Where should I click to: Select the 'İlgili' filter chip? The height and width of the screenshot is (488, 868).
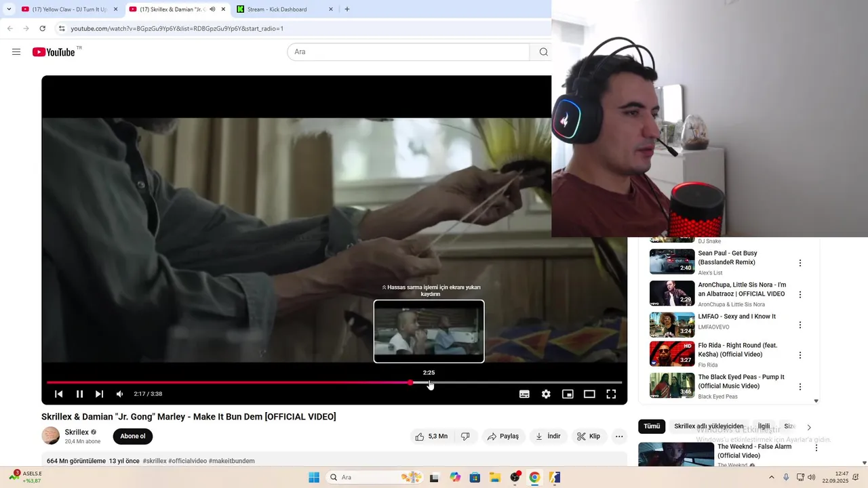point(764,426)
